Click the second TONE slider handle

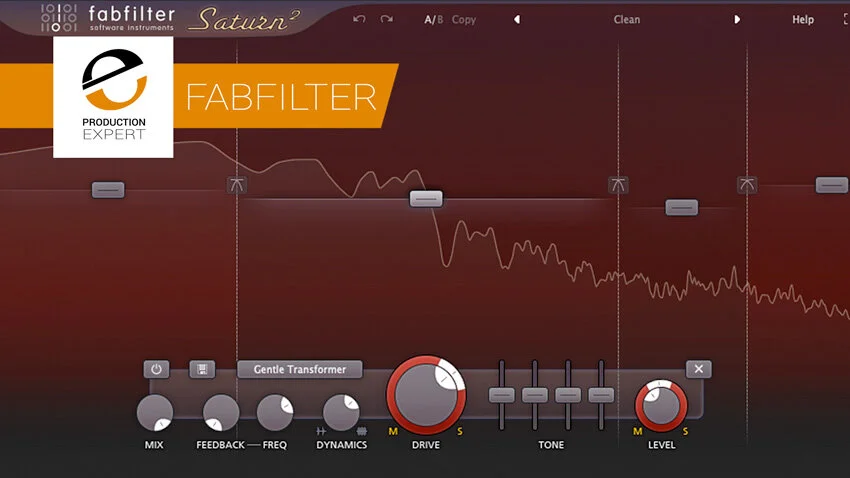click(535, 395)
